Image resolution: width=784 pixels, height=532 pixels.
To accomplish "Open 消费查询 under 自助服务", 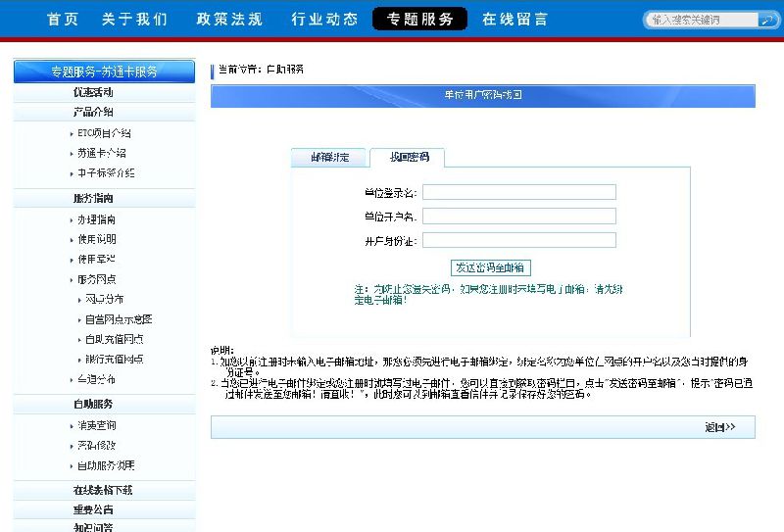I will point(97,425).
